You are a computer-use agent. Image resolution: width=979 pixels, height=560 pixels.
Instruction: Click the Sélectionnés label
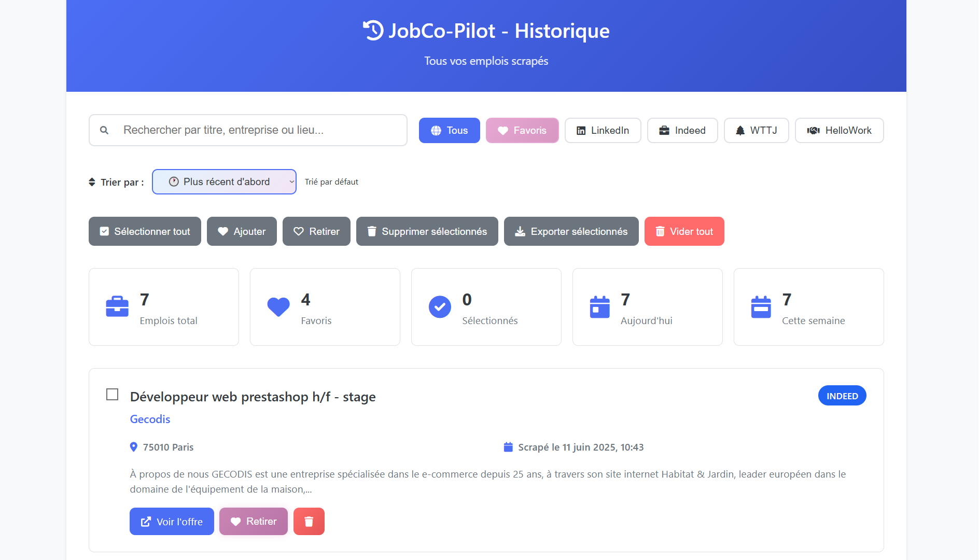click(x=490, y=320)
